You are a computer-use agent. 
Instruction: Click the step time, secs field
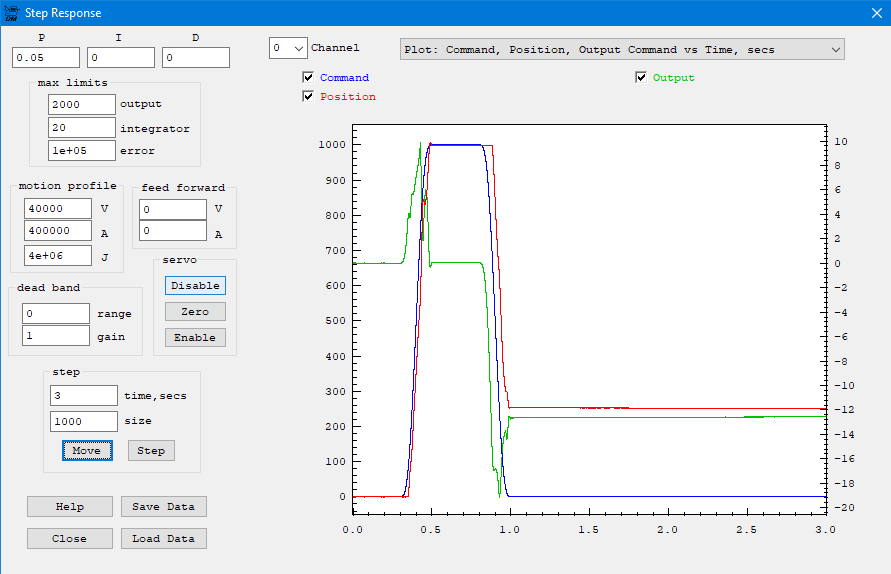coord(83,396)
